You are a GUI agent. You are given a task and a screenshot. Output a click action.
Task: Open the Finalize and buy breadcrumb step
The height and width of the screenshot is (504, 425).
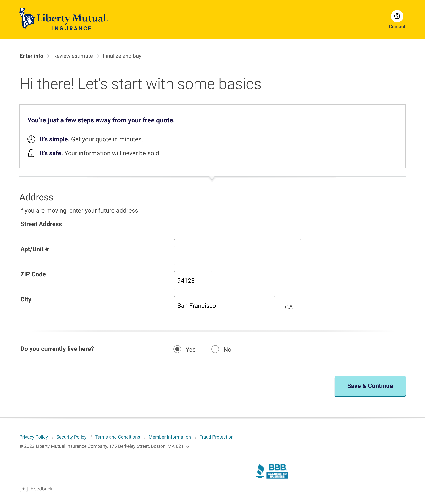[122, 56]
